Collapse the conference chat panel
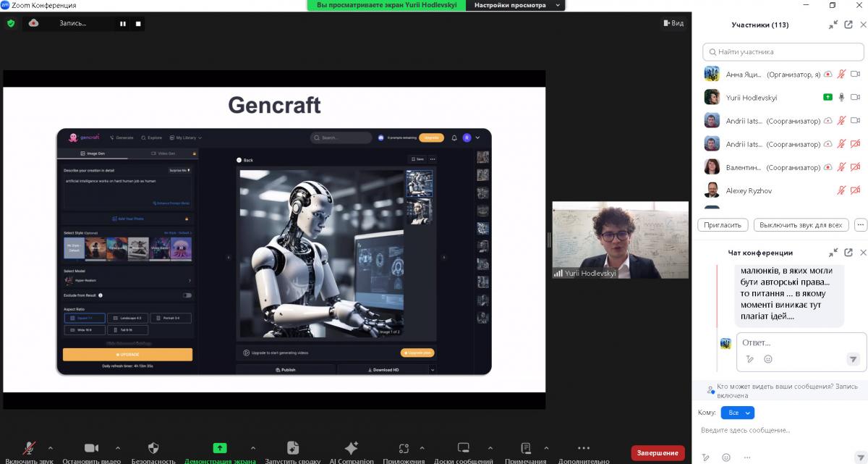Screen dimensions: 868x464 833,253
